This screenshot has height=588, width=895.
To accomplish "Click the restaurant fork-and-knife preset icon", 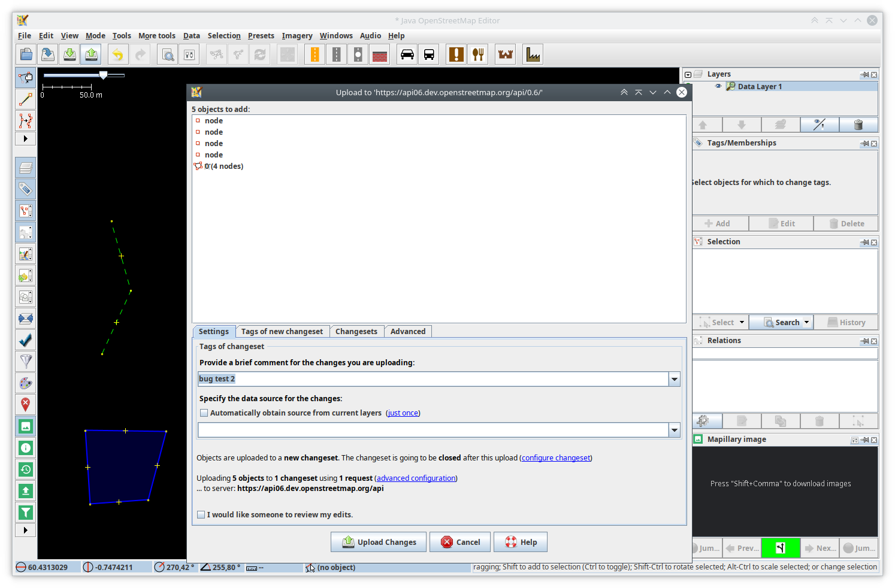I will click(x=478, y=55).
